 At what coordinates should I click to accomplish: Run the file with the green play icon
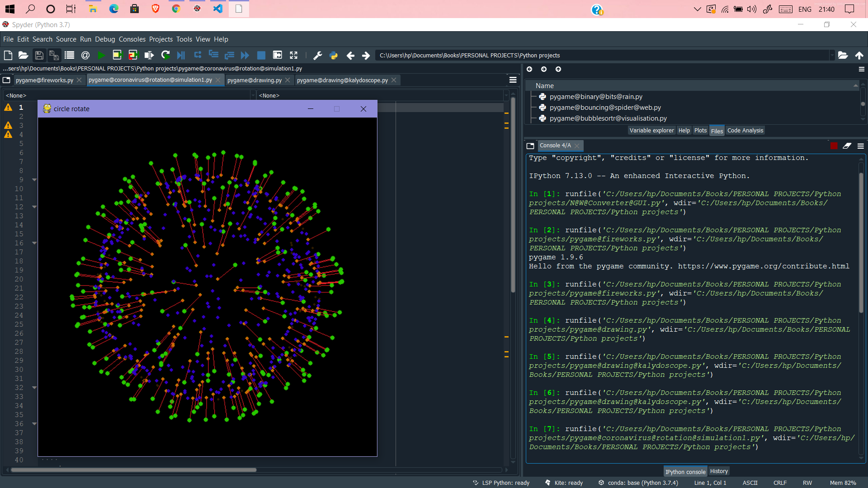tap(101, 55)
